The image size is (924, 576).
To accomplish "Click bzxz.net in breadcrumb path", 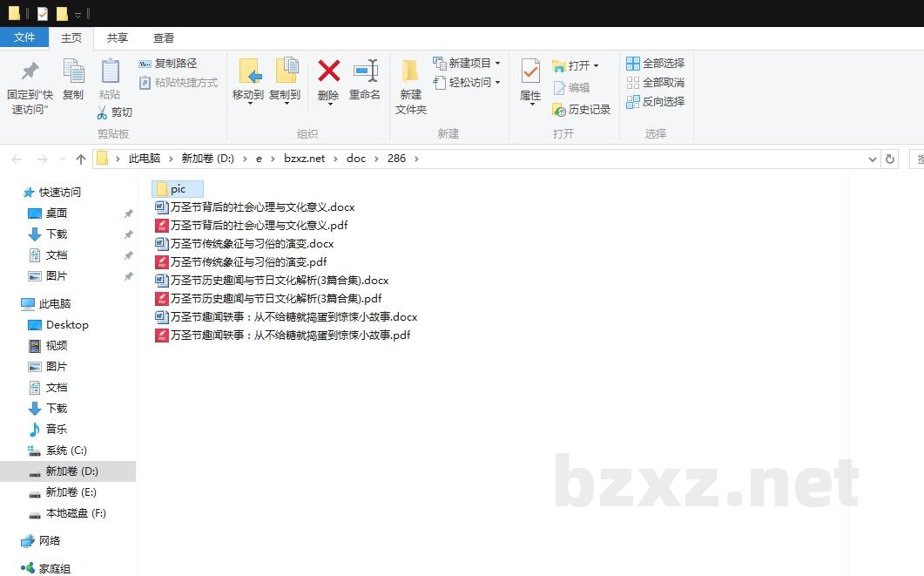I will 304,159.
